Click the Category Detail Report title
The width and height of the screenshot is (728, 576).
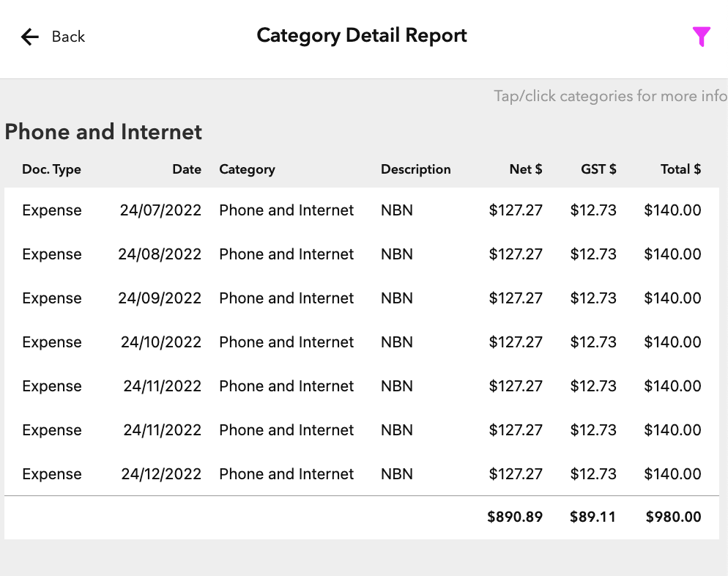pos(362,36)
